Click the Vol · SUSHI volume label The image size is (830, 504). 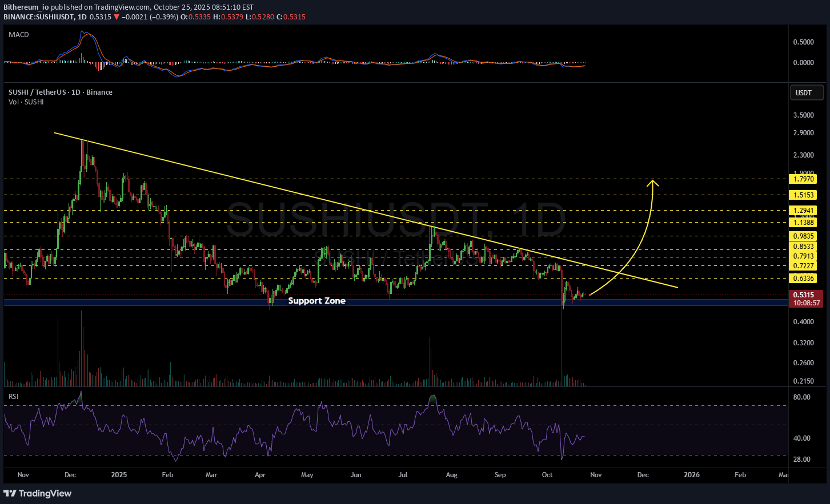coord(26,102)
